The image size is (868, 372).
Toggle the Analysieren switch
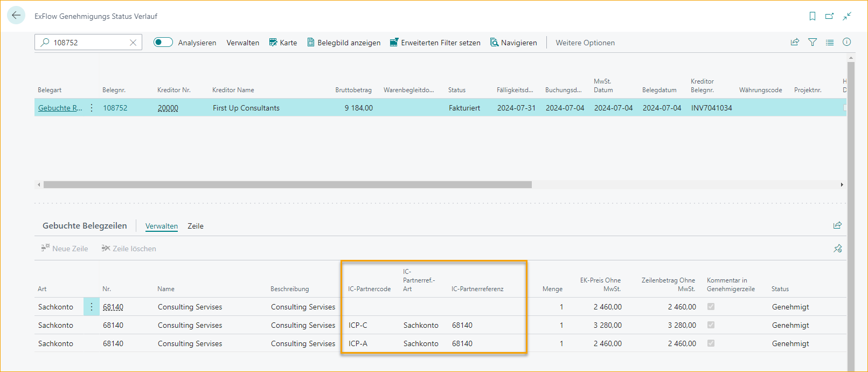[163, 42]
